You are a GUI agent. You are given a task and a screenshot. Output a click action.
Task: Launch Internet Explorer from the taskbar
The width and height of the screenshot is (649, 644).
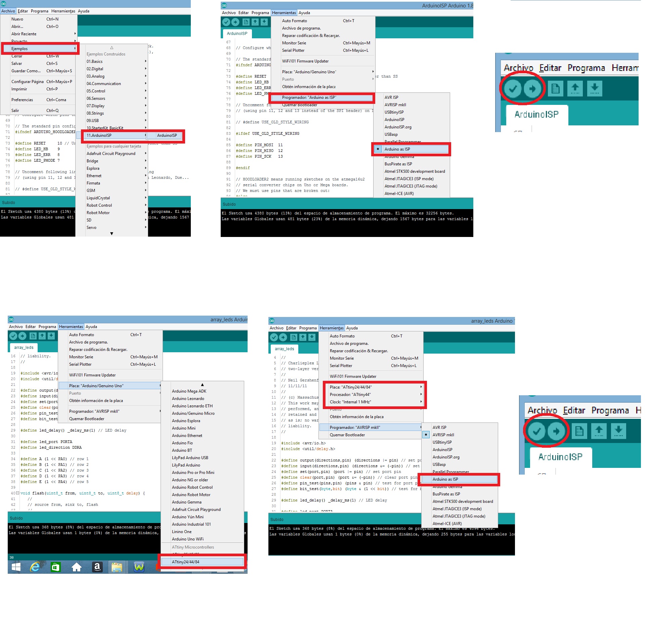point(35,567)
